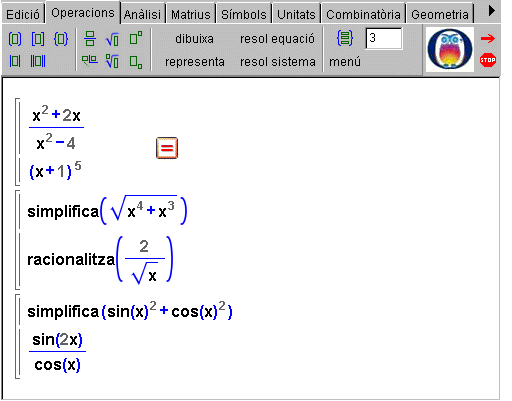This screenshot has height=401, width=512.
Task: Insert curly braces with the toolbar icon
Action: (61, 39)
